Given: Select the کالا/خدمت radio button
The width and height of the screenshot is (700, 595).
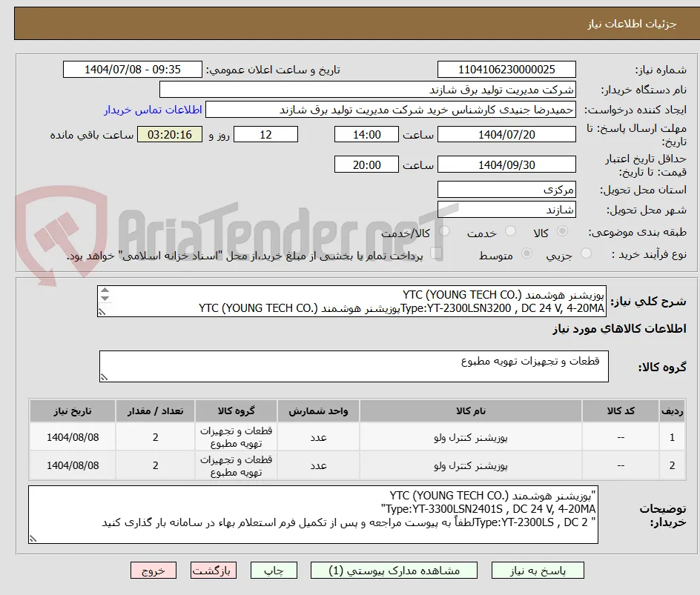Looking at the screenshot, I should (x=444, y=231).
